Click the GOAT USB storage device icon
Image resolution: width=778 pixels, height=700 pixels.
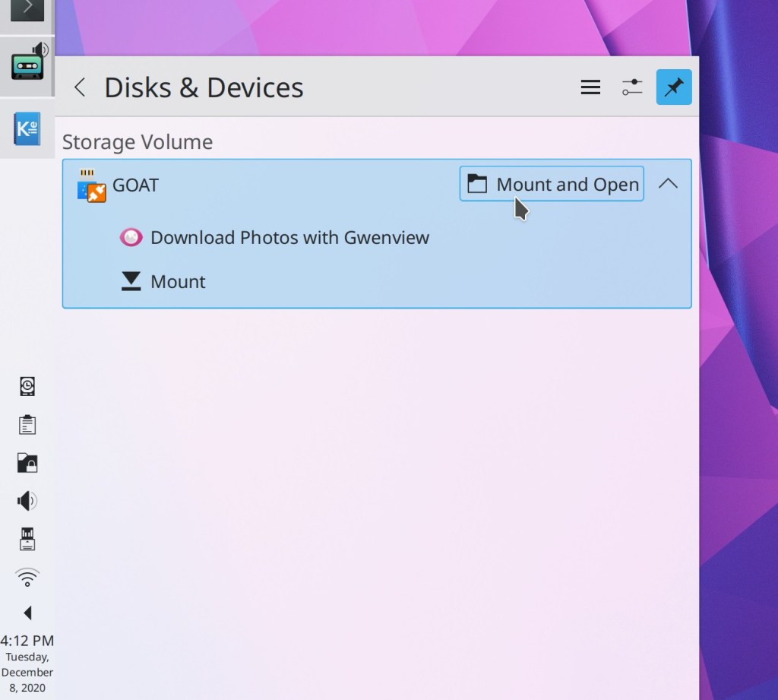91,185
